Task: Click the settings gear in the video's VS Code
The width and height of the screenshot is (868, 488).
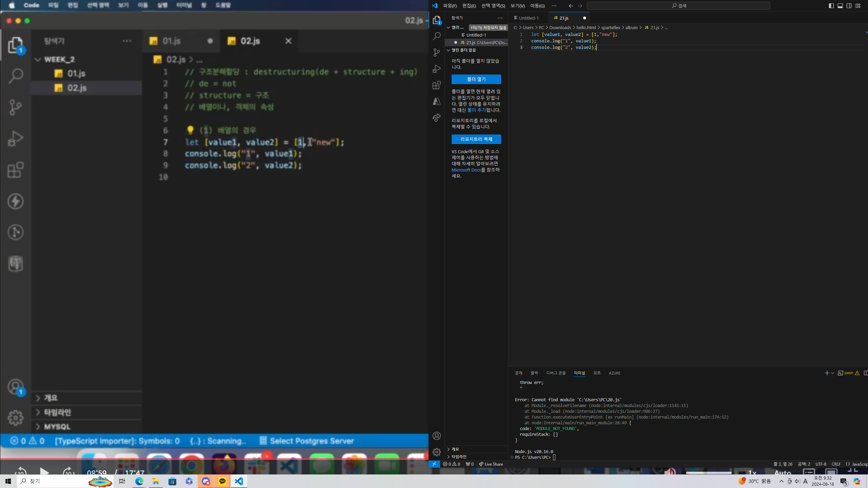Action: (16, 418)
